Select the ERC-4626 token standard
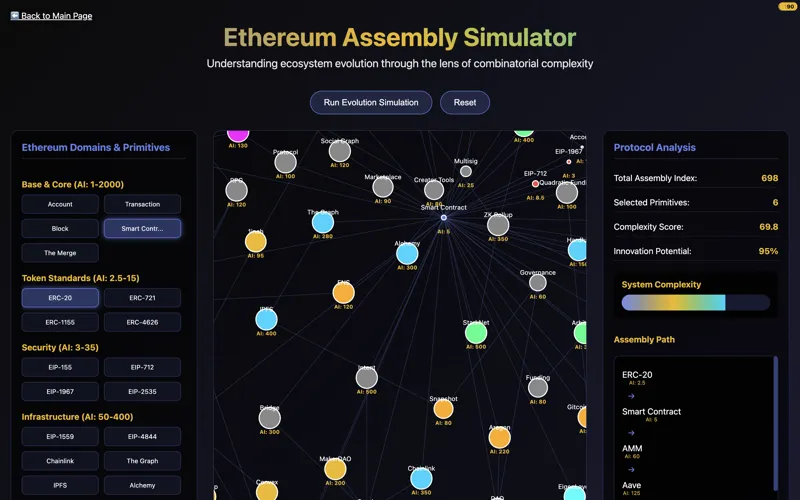Screen dimensions: 800x500 142,322
